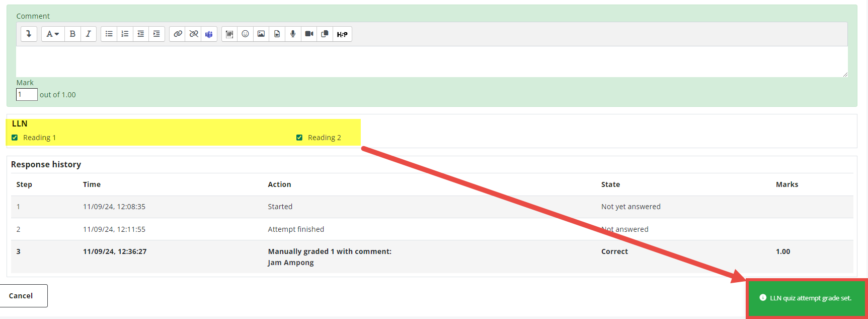Outdent the current paragraph
This screenshot has width=868, height=319.
[x=141, y=34]
